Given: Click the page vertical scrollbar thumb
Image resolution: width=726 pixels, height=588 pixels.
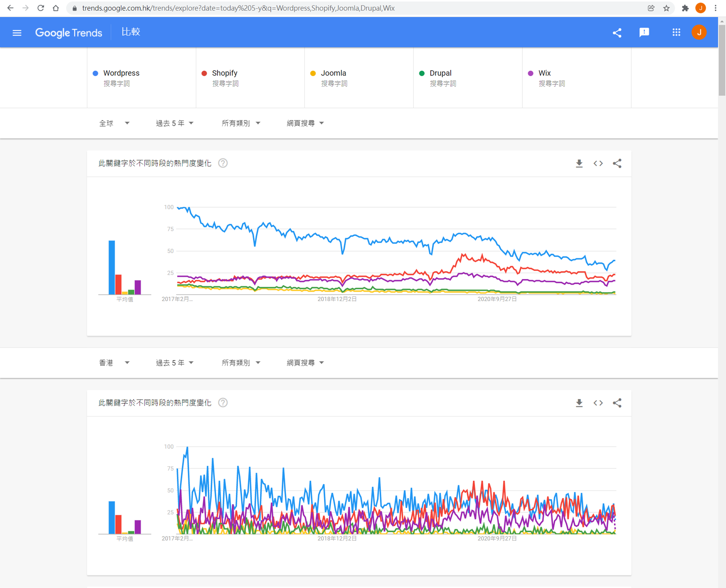Looking at the screenshot, I should tap(721, 60).
